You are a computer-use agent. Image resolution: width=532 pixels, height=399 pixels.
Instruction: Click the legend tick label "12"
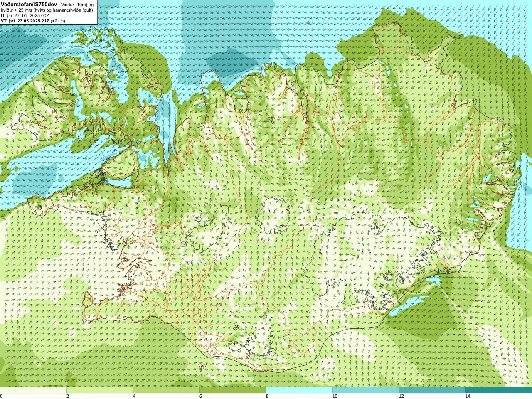pyautogui.click(x=401, y=396)
